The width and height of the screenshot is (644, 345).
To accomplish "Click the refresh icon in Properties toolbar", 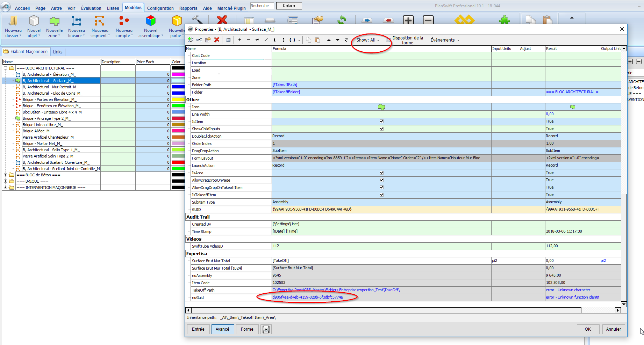I will [x=346, y=40].
